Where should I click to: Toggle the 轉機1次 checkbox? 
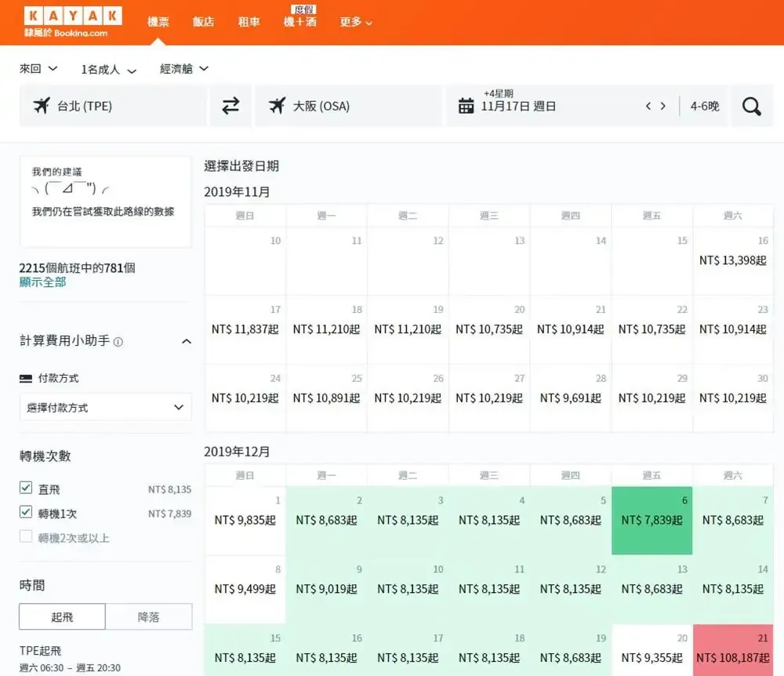[26, 513]
